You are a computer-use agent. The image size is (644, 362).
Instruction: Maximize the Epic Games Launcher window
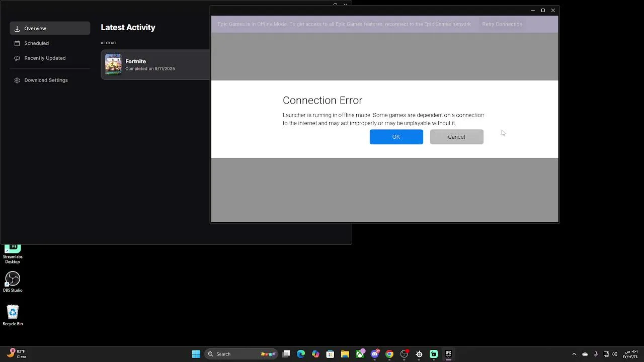pyautogui.click(x=543, y=11)
